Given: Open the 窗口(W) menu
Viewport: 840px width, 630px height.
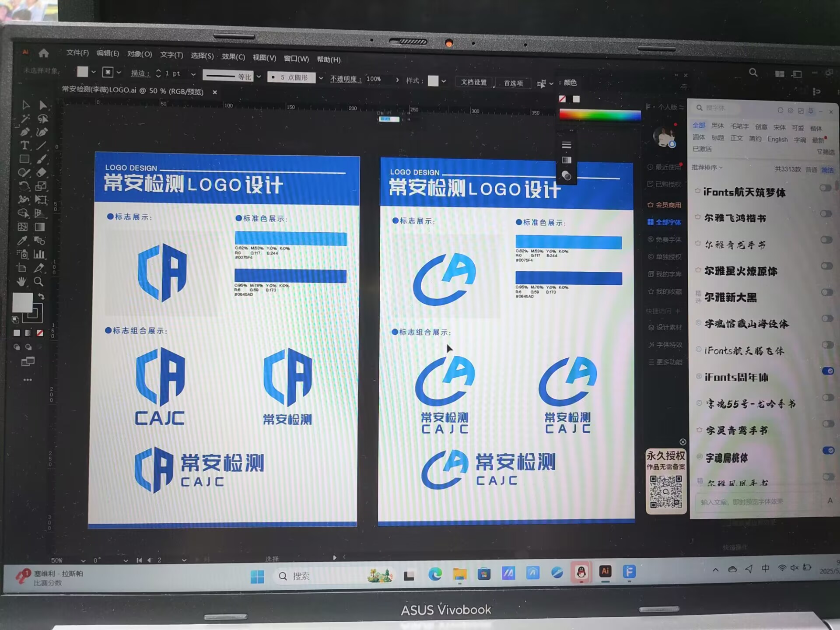Looking at the screenshot, I should pyautogui.click(x=296, y=59).
